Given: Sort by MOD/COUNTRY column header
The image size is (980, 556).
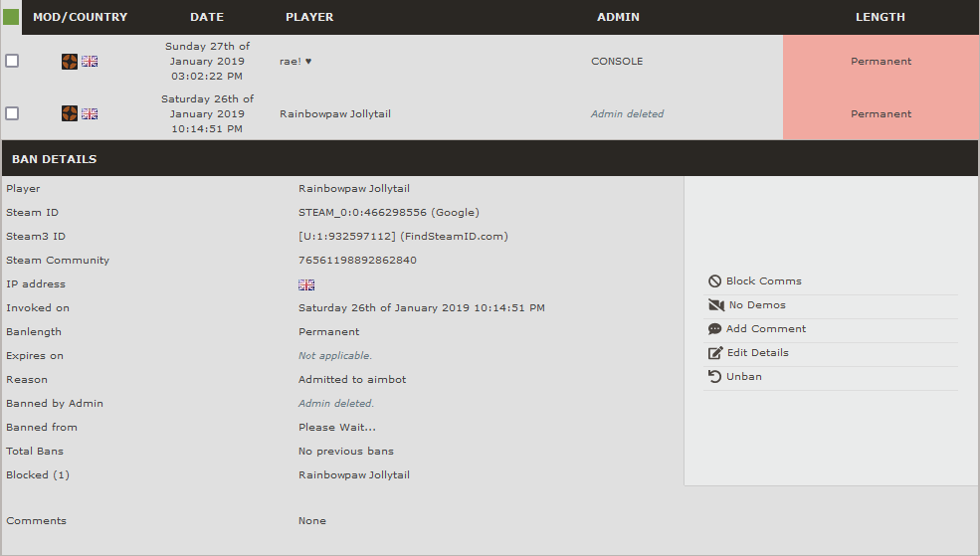Looking at the screenshot, I should pos(80,17).
